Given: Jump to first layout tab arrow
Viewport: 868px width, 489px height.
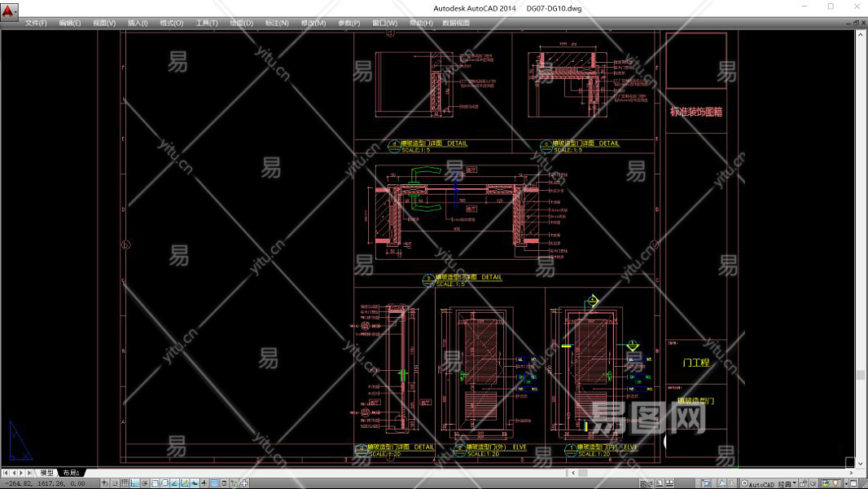Looking at the screenshot, I should pos(6,473).
